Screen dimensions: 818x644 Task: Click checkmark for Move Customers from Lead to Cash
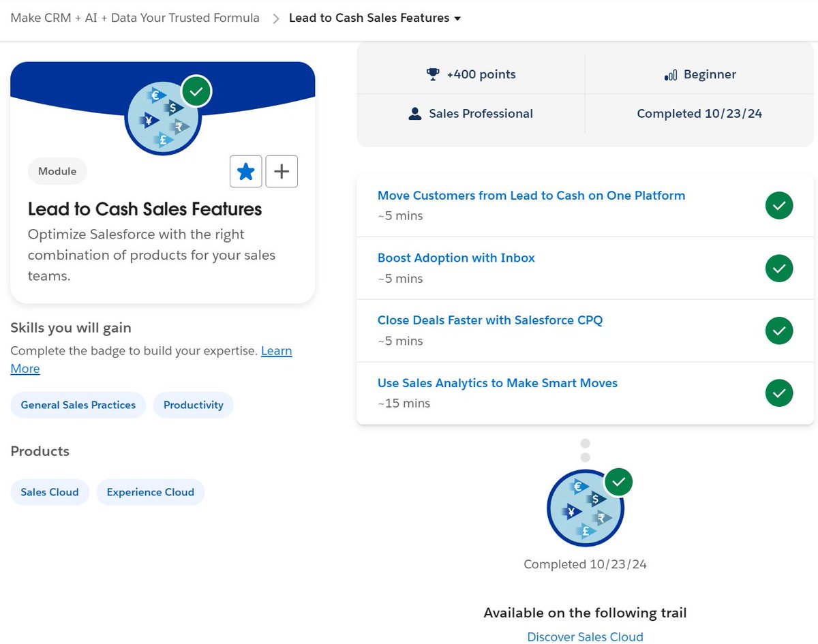(779, 205)
